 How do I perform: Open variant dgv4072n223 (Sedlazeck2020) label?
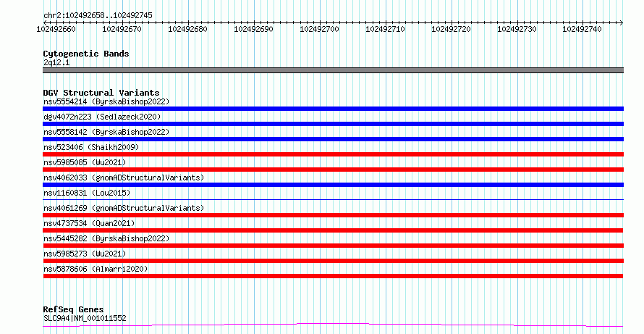(x=102, y=117)
